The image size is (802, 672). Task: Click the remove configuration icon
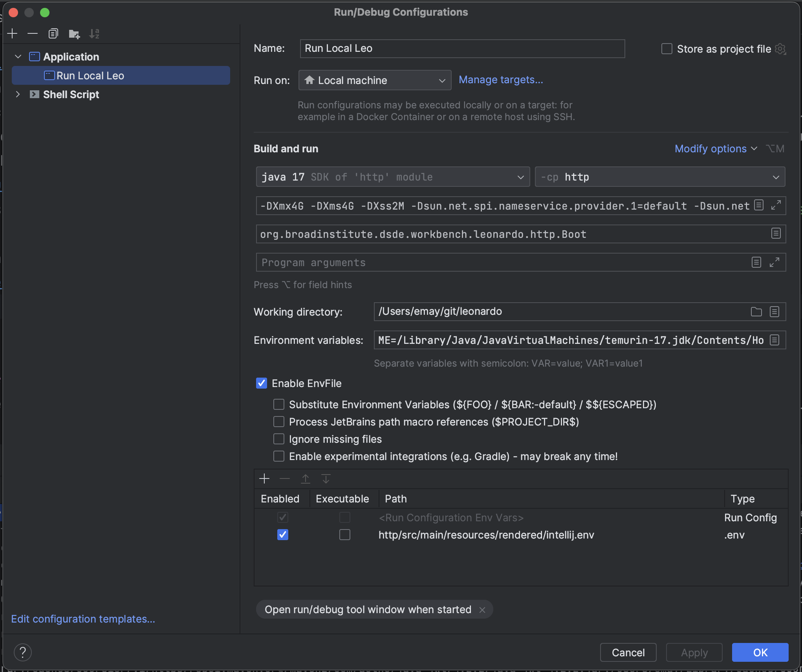pyautogui.click(x=31, y=33)
